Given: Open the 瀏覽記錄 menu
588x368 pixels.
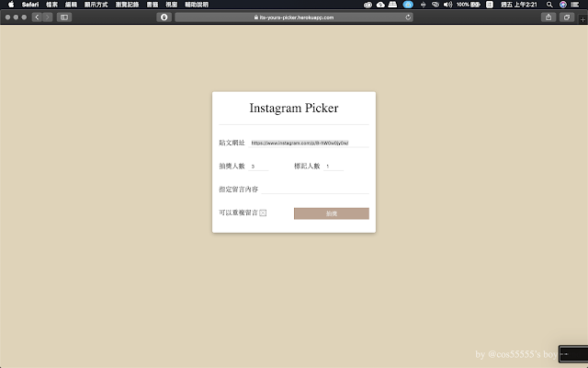Looking at the screenshot, I should (127, 5).
